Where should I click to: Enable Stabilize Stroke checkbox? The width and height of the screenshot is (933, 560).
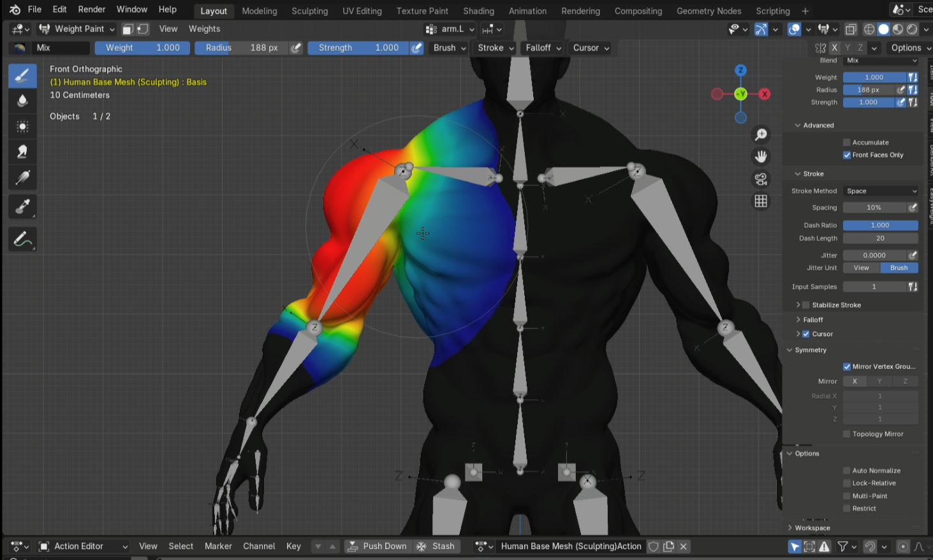click(806, 306)
